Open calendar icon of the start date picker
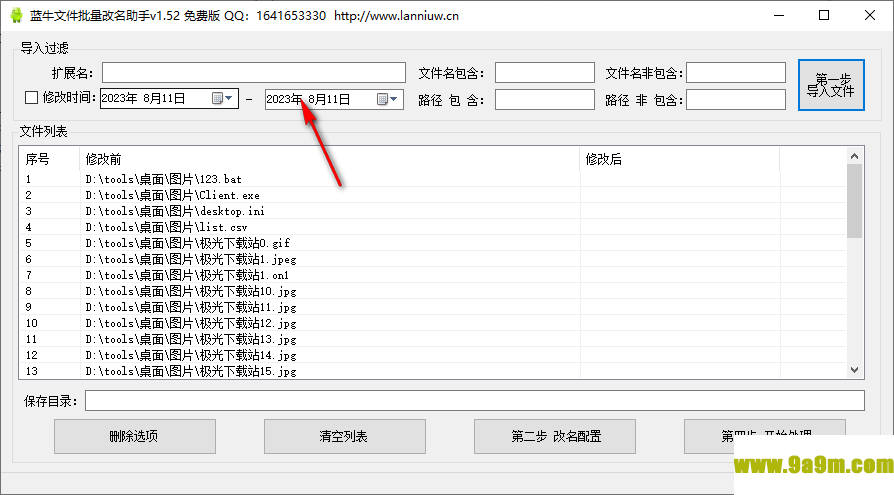 click(x=217, y=98)
